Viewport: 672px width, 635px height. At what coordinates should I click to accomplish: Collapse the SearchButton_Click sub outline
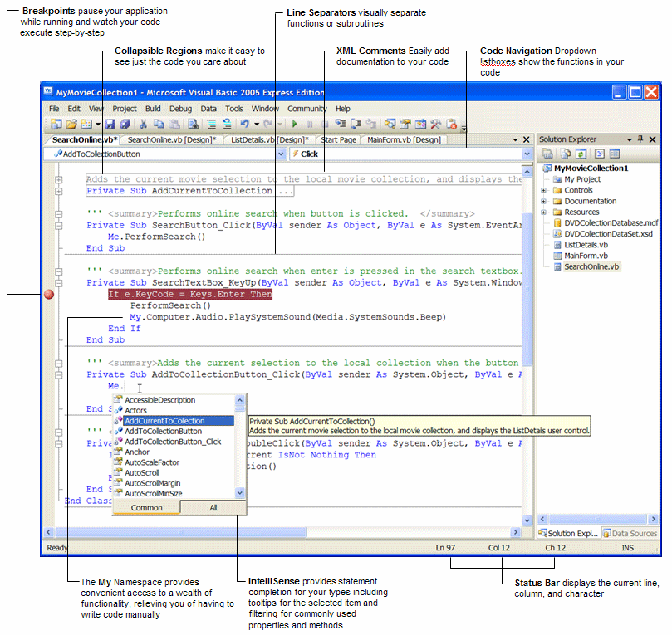tap(59, 226)
